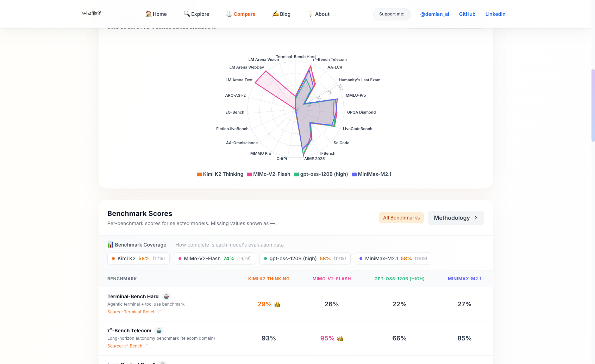This screenshot has height=364, width=595.
Task: Click the Blog writing-hand icon
Action: tap(275, 14)
